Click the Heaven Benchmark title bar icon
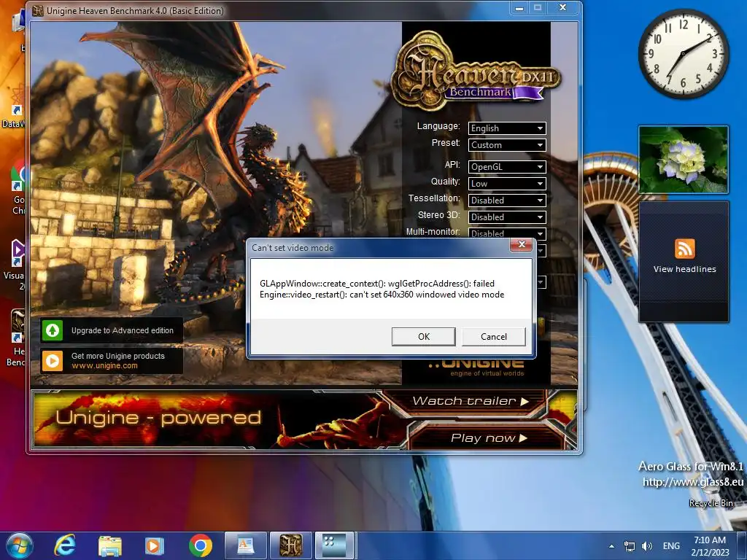Viewport: 747px width, 560px height. 38,10
